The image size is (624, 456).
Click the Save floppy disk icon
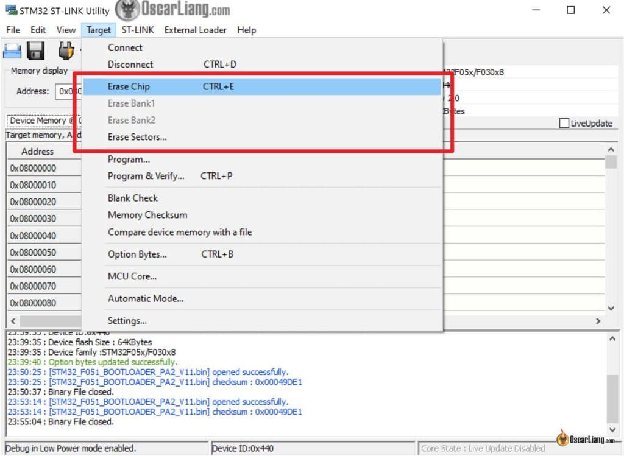click(x=35, y=51)
